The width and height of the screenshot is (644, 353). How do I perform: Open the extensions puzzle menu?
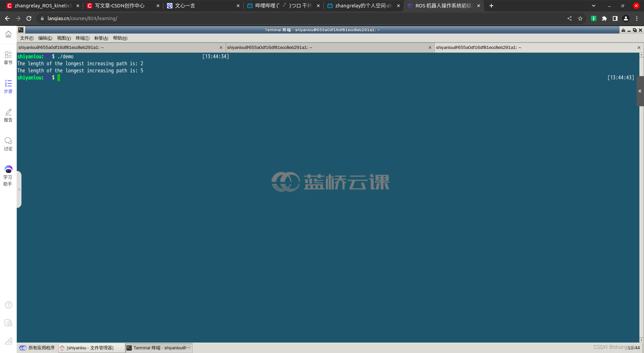[x=604, y=18]
